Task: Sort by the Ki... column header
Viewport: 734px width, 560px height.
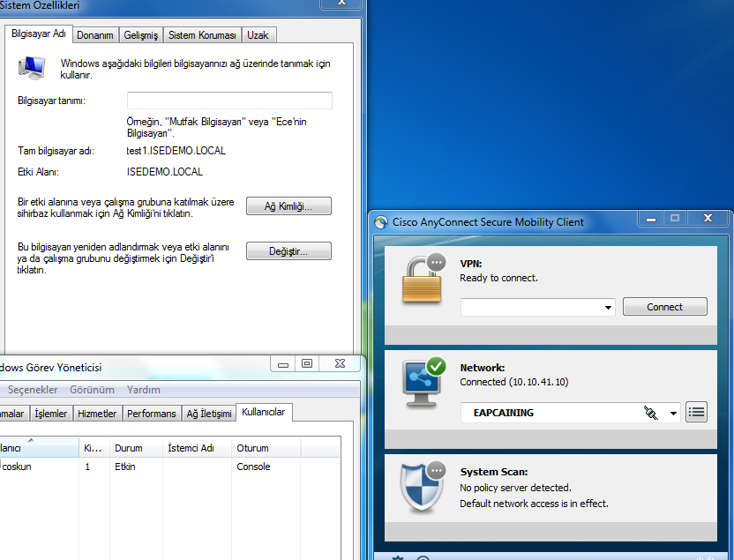Action: click(x=94, y=448)
